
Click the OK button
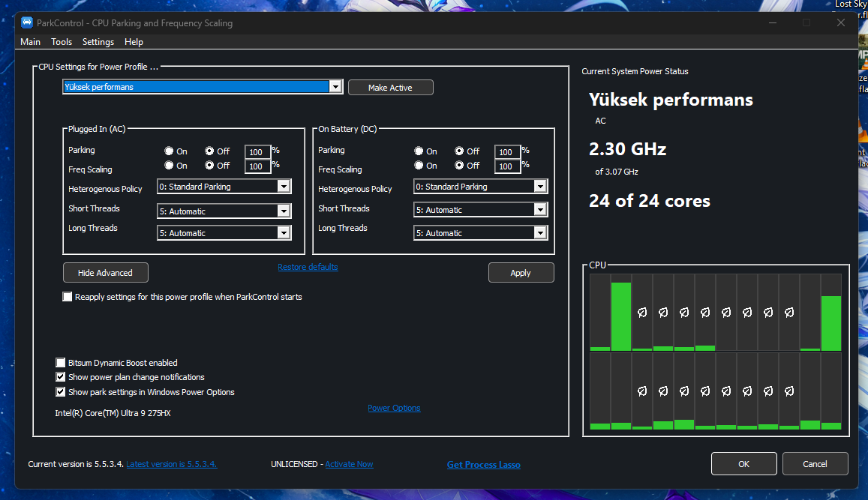744,463
